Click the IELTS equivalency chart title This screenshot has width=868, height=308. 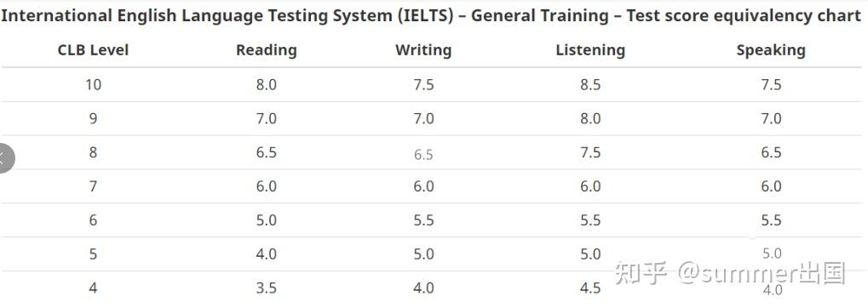tap(431, 15)
